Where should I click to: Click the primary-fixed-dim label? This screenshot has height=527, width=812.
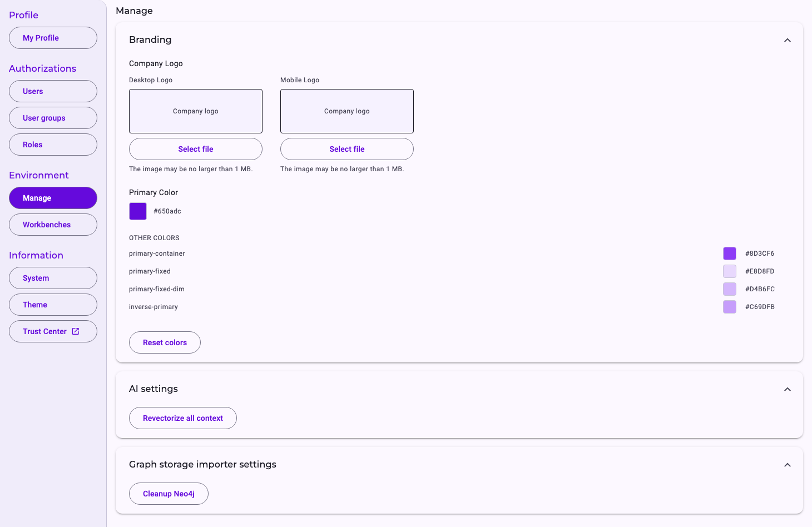click(x=157, y=289)
